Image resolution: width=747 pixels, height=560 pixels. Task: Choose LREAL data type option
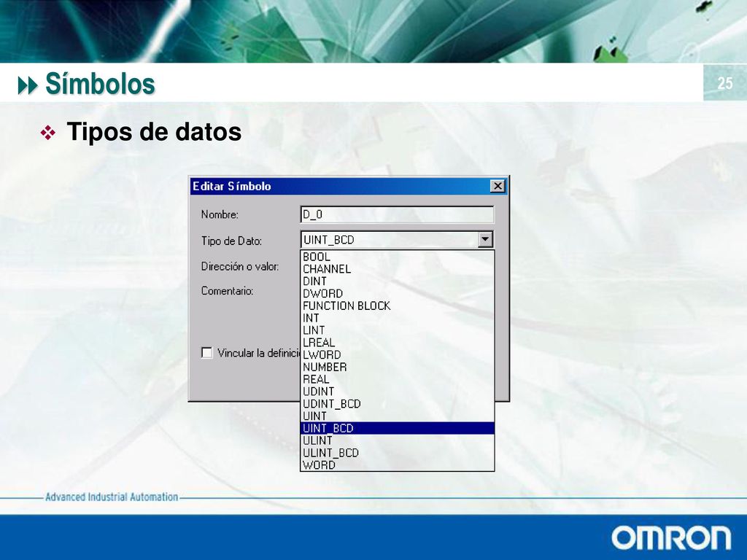398,343
